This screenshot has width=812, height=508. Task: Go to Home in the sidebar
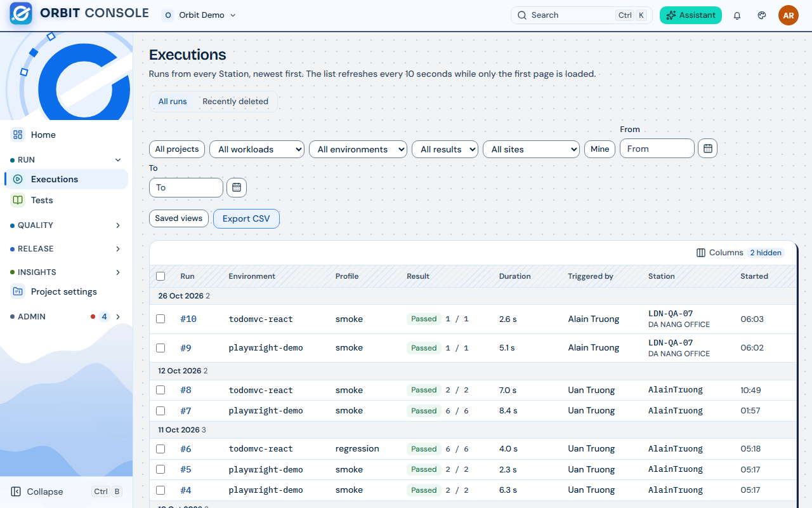coord(66,135)
